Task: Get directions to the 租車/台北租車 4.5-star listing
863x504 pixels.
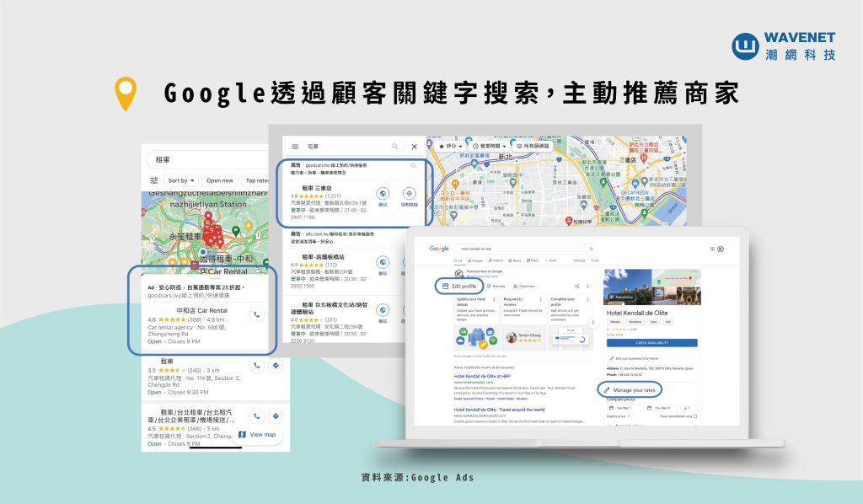Action: click(276, 416)
